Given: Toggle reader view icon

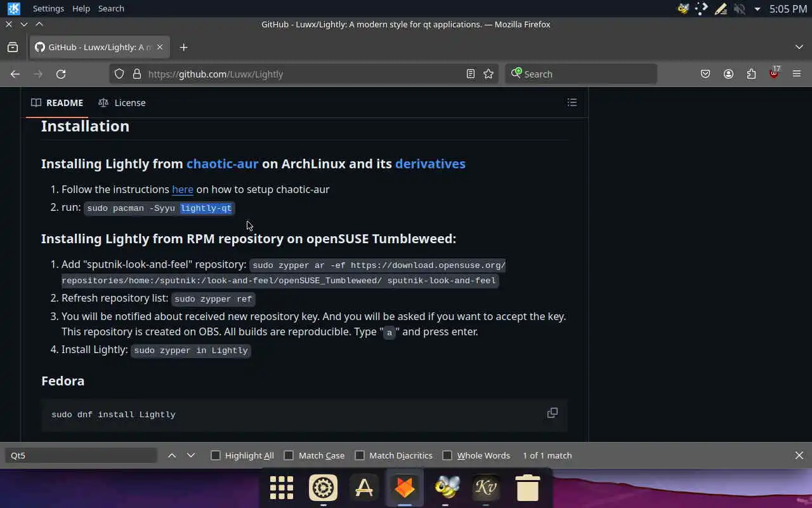Looking at the screenshot, I should [x=470, y=74].
